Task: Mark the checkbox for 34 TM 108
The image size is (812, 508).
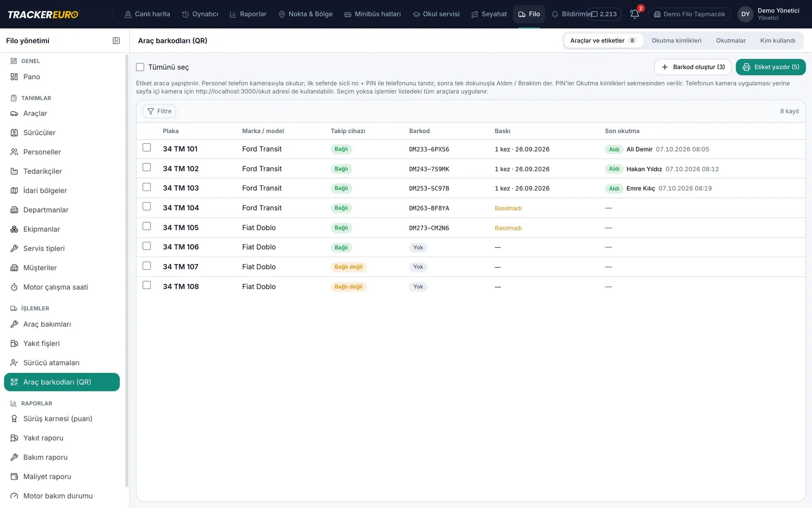Action: pos(147,285)
